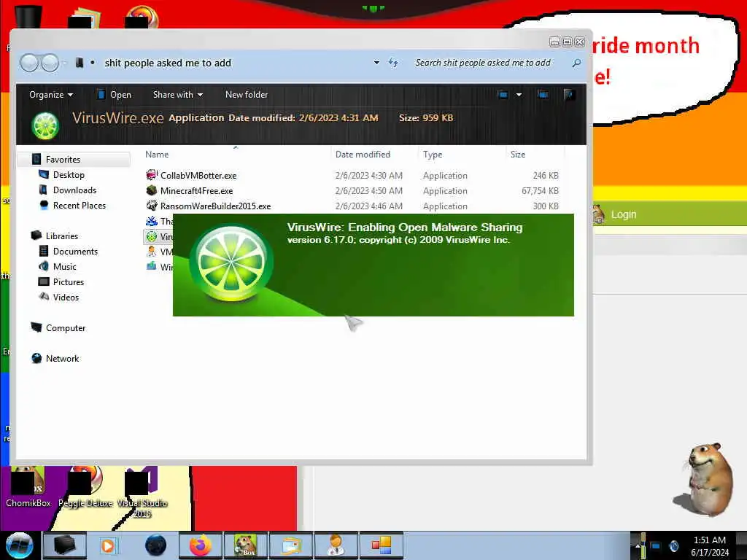Open the Organize dropdown menu

(x=51, y=94)
